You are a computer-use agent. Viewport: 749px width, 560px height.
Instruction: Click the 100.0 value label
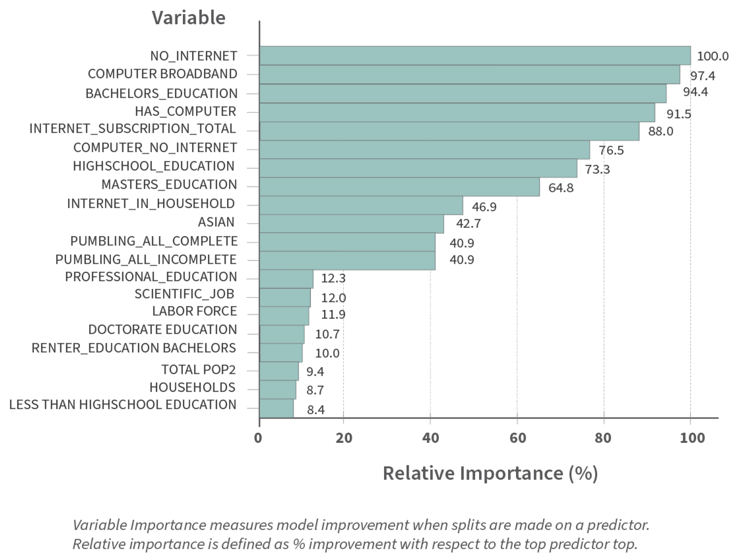coord(712,56)
